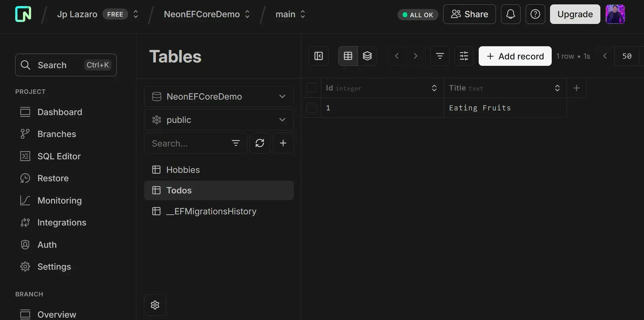The width and height of the screenshot is (644, 320).
Task: Change the rows per page value 50
Action: [x=627, y=56]
